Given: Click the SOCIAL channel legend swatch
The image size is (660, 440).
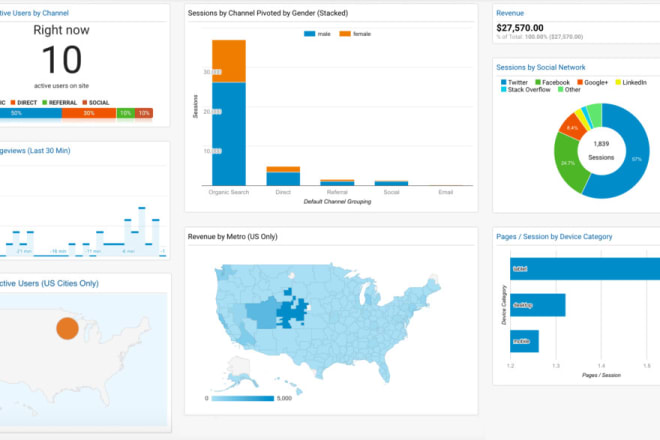Looking at the screenshot, I should pyautogui.click(x=85, y=103).
